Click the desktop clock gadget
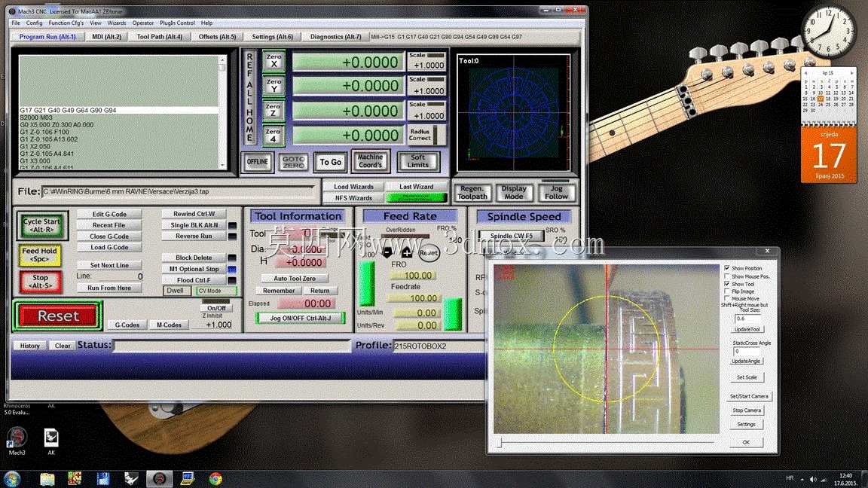 pyautogui.click(x=829, y=32)
